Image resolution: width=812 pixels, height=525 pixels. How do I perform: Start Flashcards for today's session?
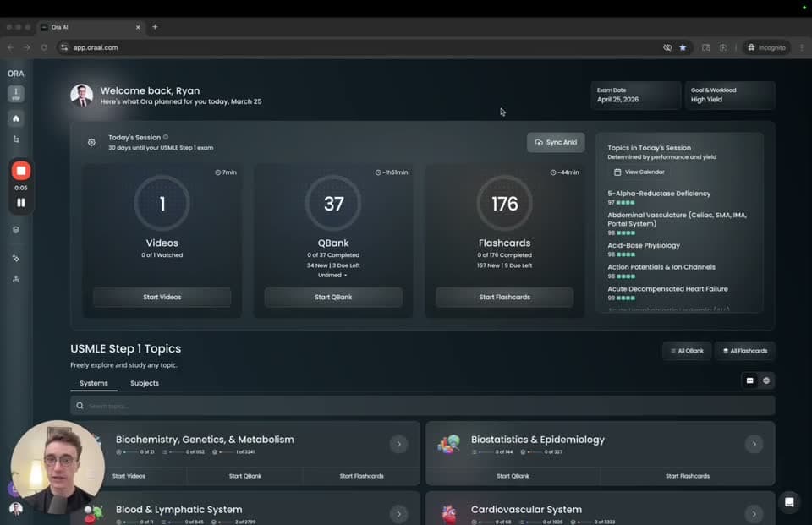click(504, 297)
